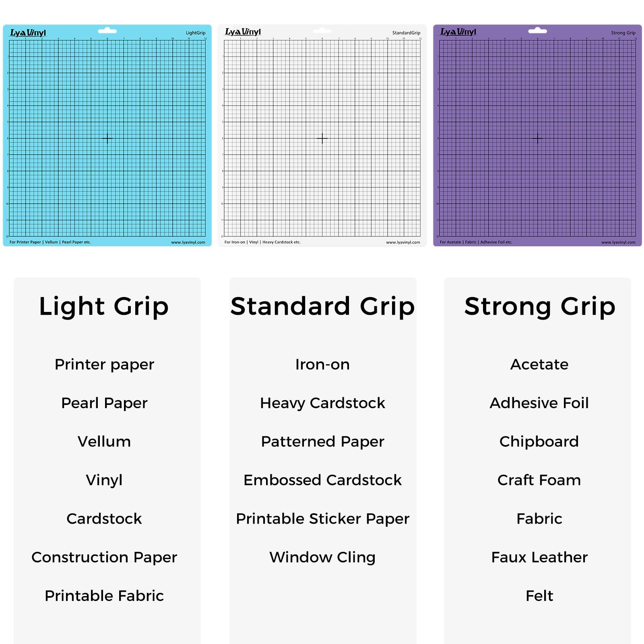
Task: Click the center crosshair on the purple mat
Action: pos(538,138)
